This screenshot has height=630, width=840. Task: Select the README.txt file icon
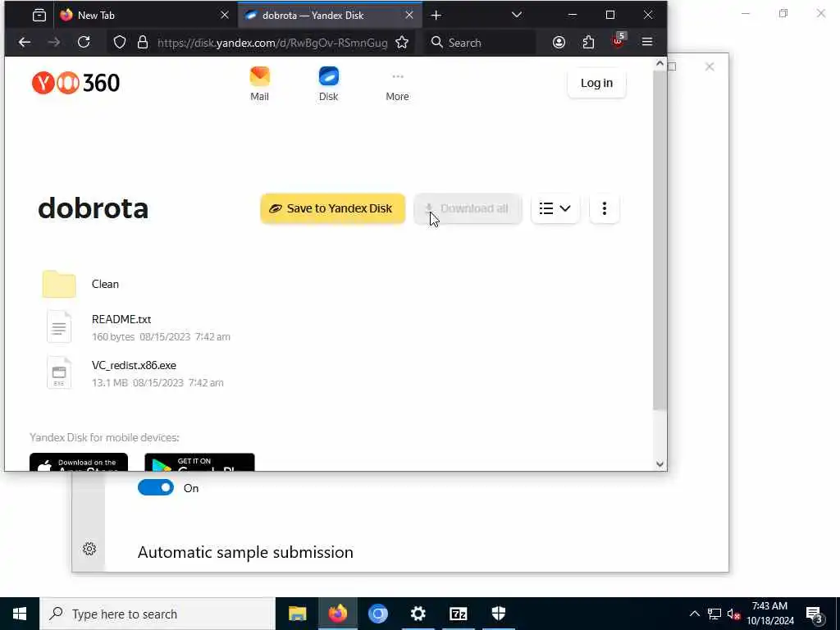click(59, 326)
